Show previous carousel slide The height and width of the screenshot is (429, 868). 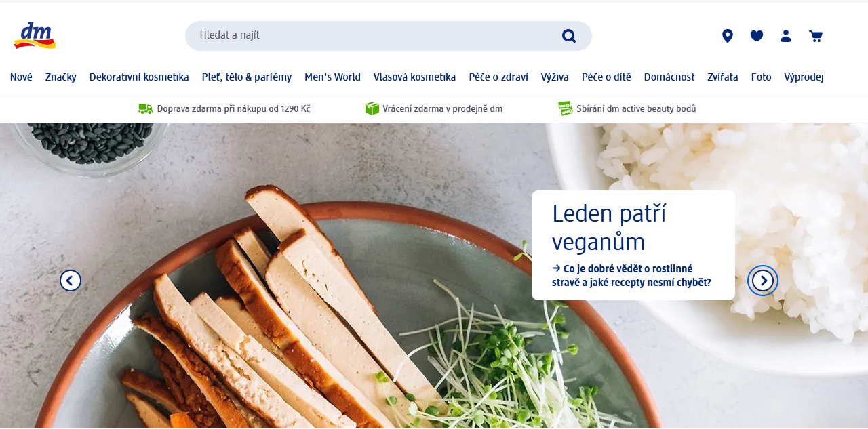[71, 281]
